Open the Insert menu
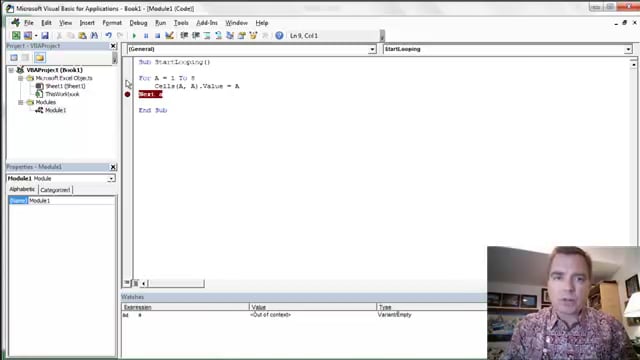 pos(87,23)
